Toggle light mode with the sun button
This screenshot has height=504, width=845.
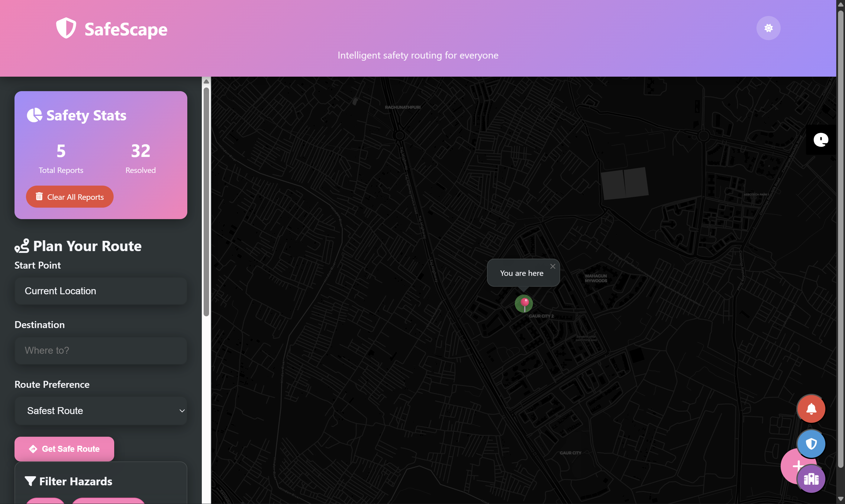click(768, 28)
